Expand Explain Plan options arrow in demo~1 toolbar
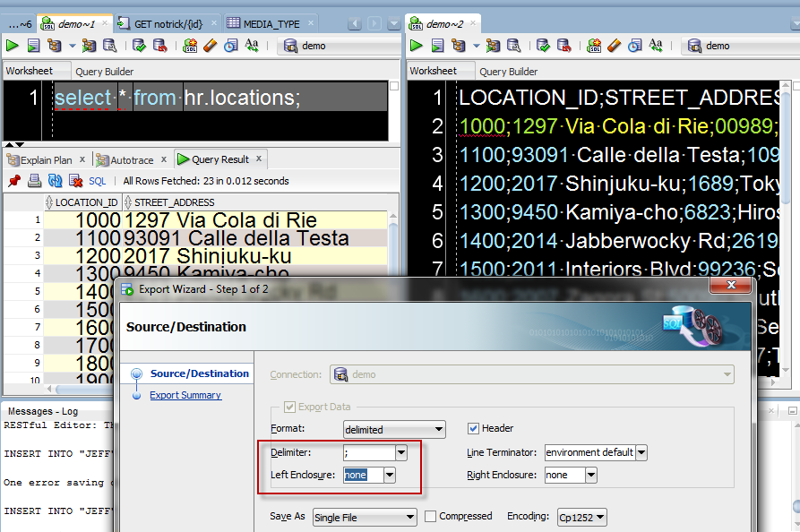The image size is (800, 532). point(72,46)
